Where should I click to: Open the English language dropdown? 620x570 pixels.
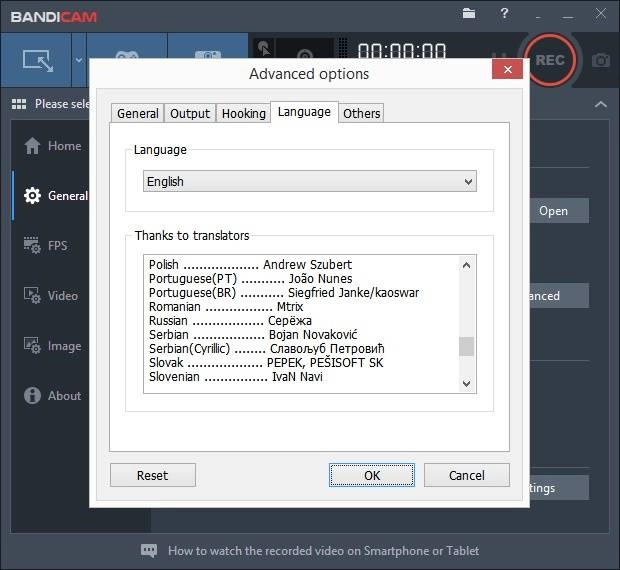310,181
